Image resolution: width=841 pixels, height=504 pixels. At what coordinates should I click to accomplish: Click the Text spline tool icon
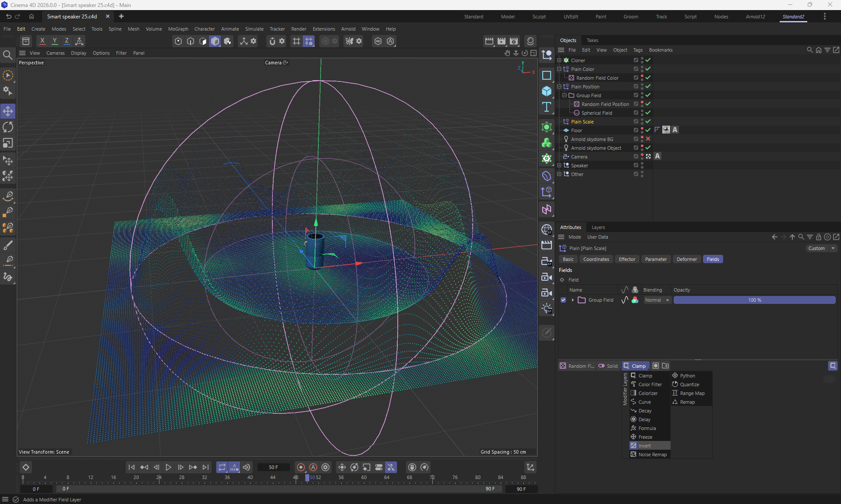(x=547, y=107)
